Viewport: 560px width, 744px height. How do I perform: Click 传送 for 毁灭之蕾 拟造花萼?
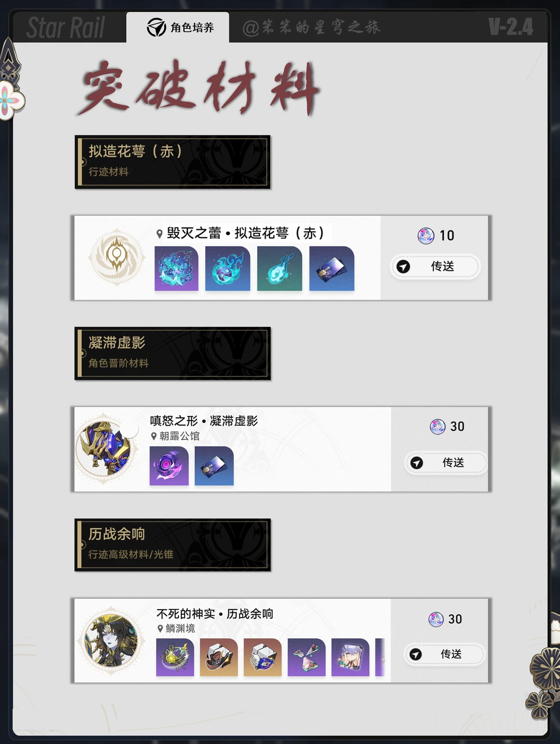pyautogui.click(x=435, y=266)
